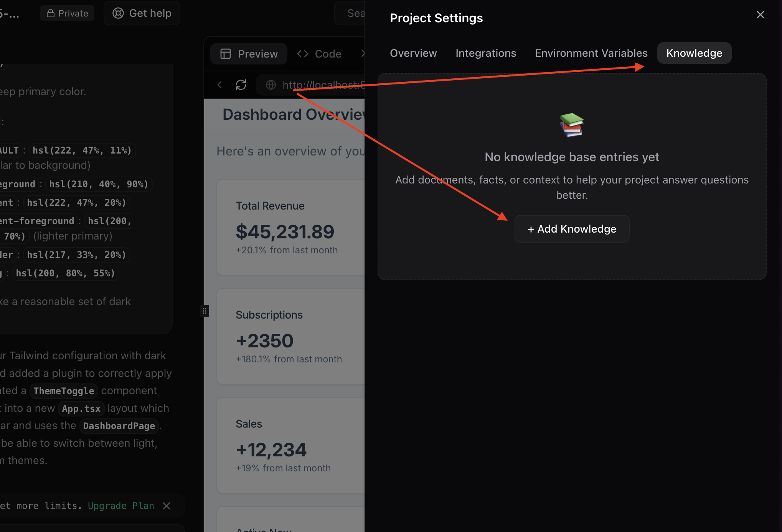
Task: Close the Project Settings panel
Action: tap(760, 15)
